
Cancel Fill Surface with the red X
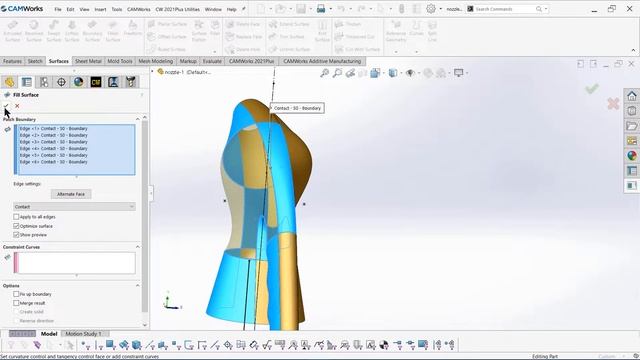17,106
